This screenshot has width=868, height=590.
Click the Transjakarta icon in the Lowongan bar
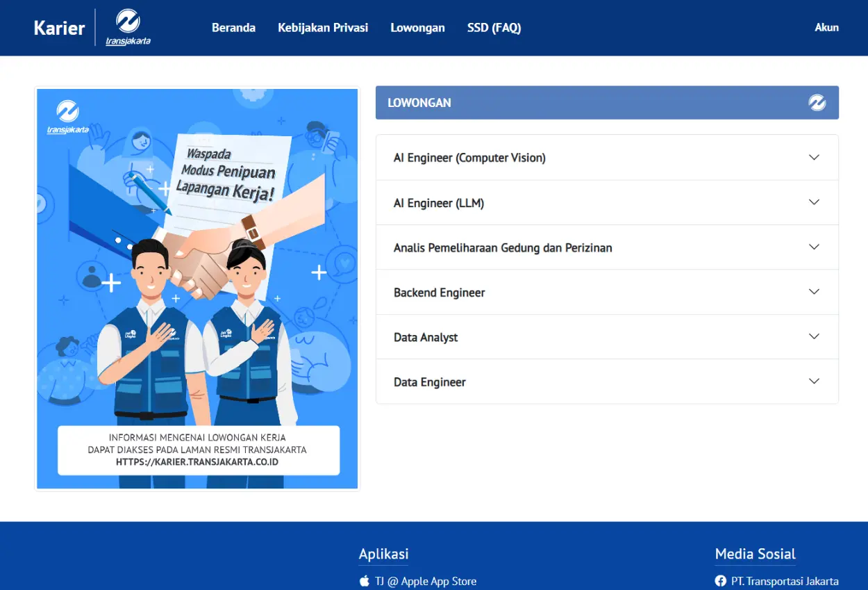[817, 103]
